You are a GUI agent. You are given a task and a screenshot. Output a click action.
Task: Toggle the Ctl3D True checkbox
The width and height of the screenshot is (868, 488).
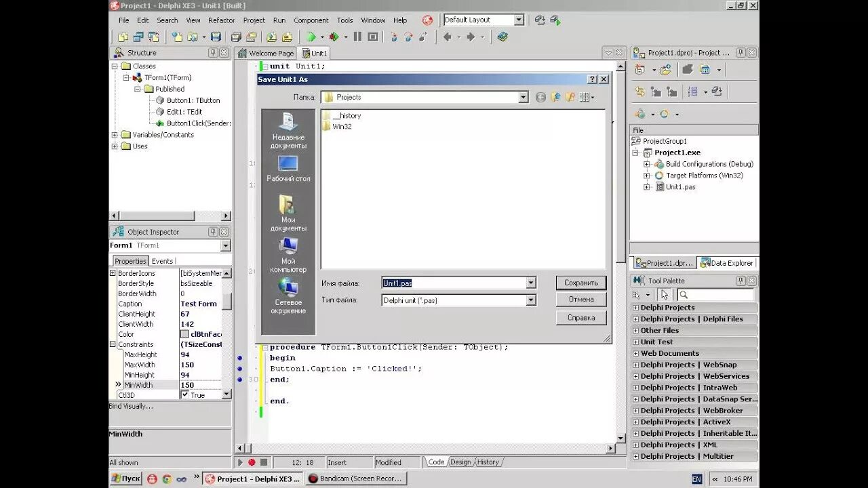coord(184,394)
